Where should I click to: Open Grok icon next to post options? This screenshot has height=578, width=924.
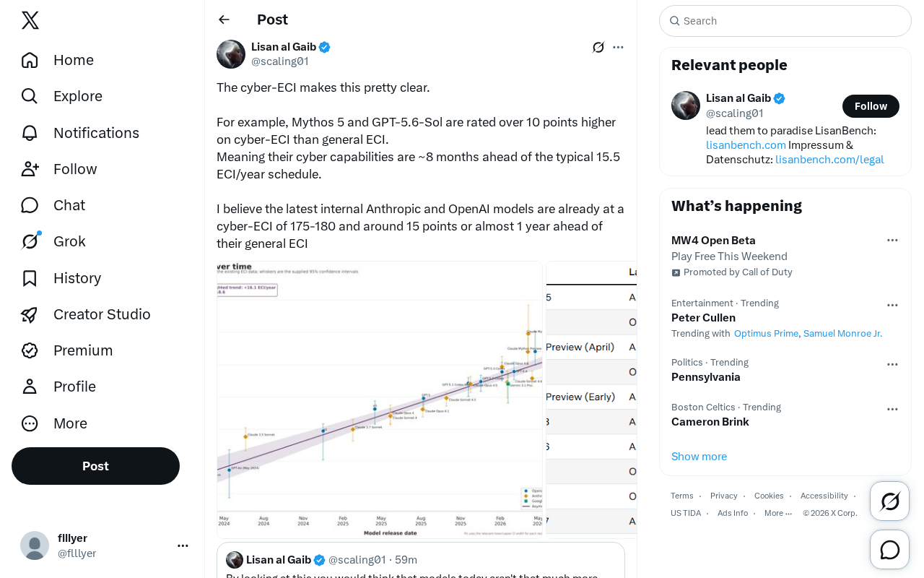[598, 47]
